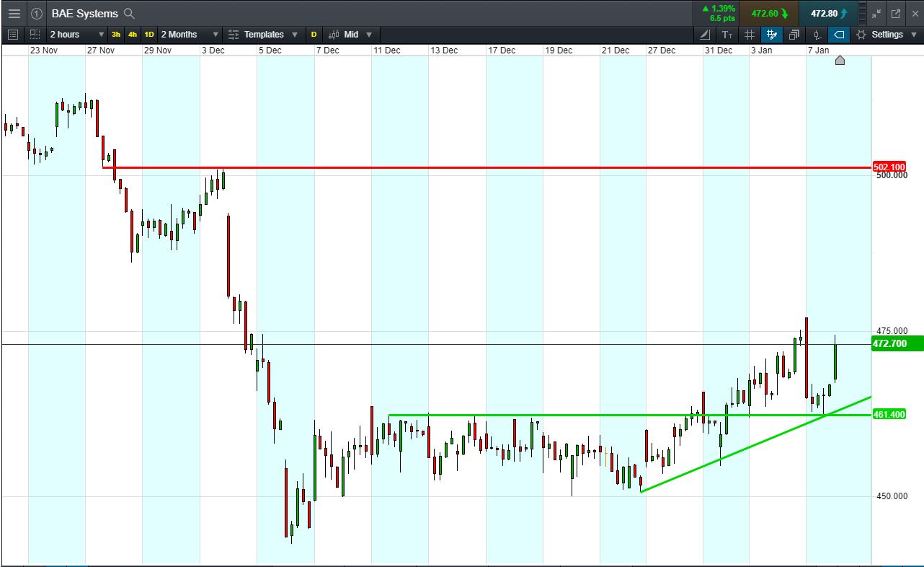This screenshot has height=567, width=924.
Task: Open the hamburger menu beside BAE Systems
Action: (x=14, y=14)
